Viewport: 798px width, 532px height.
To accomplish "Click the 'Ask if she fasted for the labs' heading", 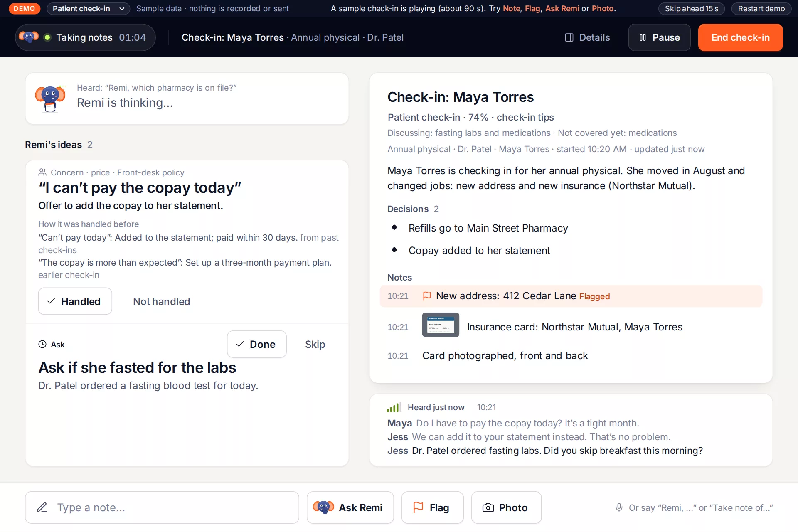I will click(x=137, y=368).
